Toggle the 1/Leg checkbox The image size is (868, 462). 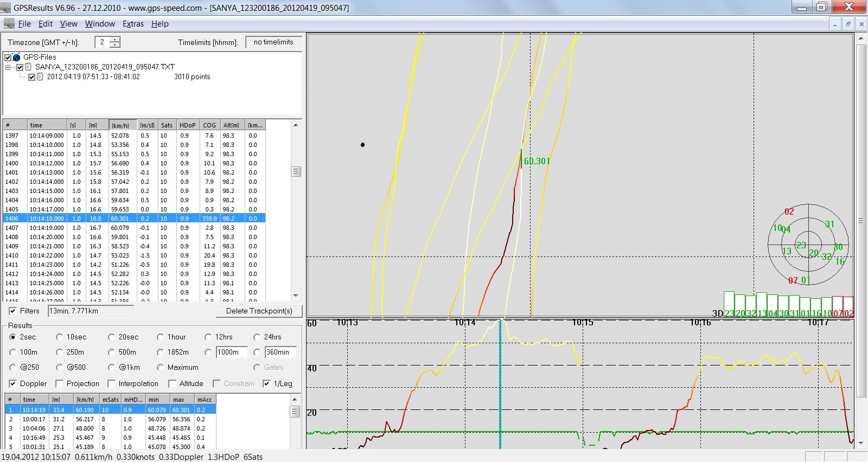(x=266, y=383)
